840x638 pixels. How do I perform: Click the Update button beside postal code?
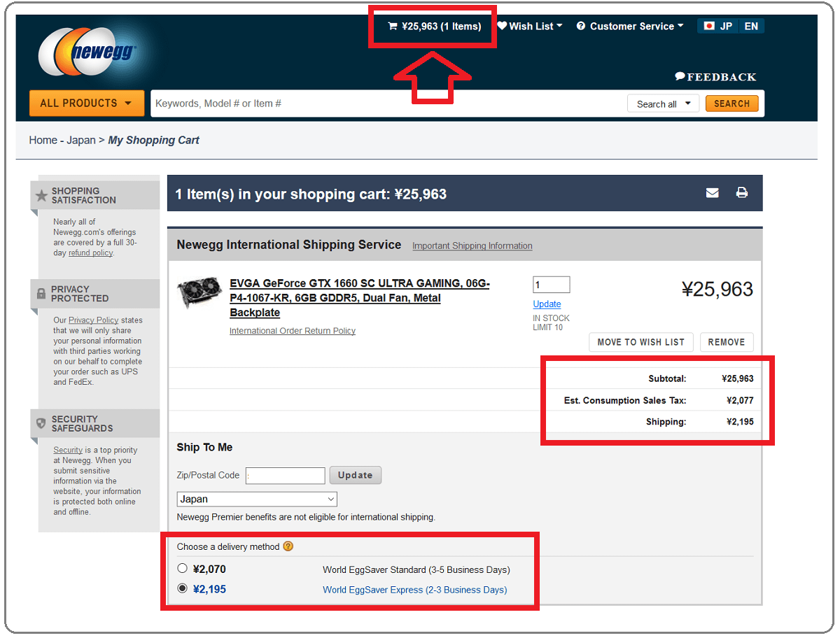(356, 476)
